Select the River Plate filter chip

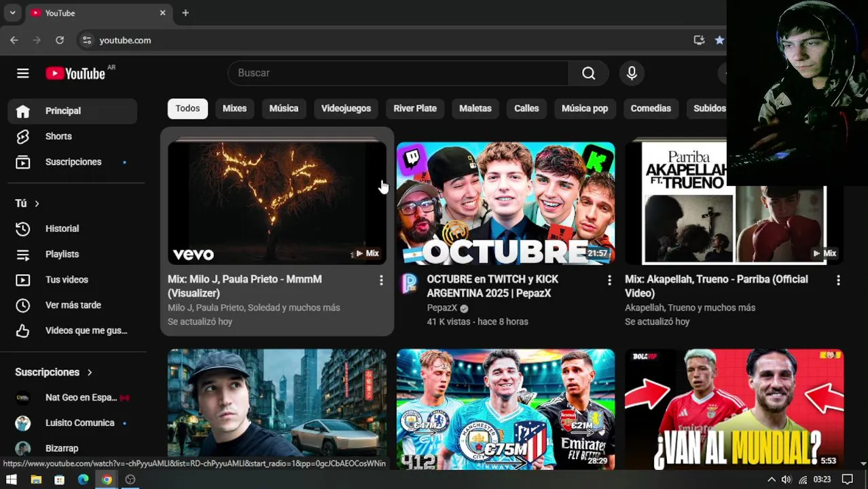pos(415,109)
